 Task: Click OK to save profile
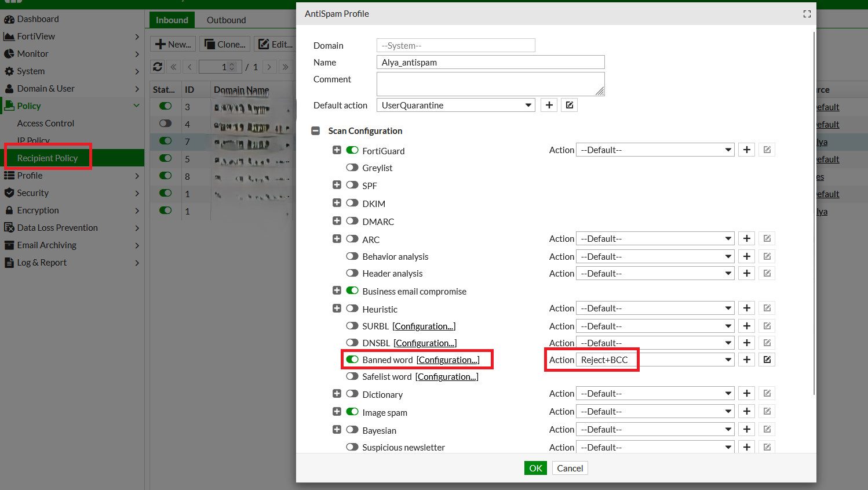tap(536, 468)
